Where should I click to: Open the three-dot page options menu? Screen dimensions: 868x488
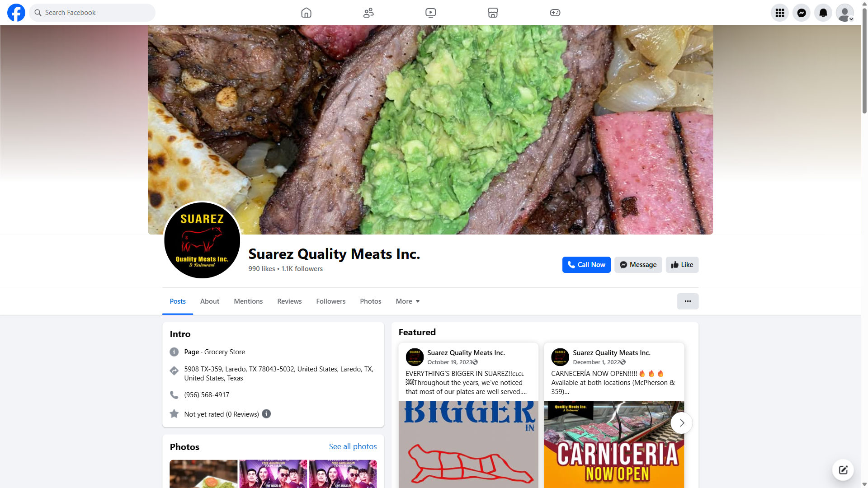[688, 301]
